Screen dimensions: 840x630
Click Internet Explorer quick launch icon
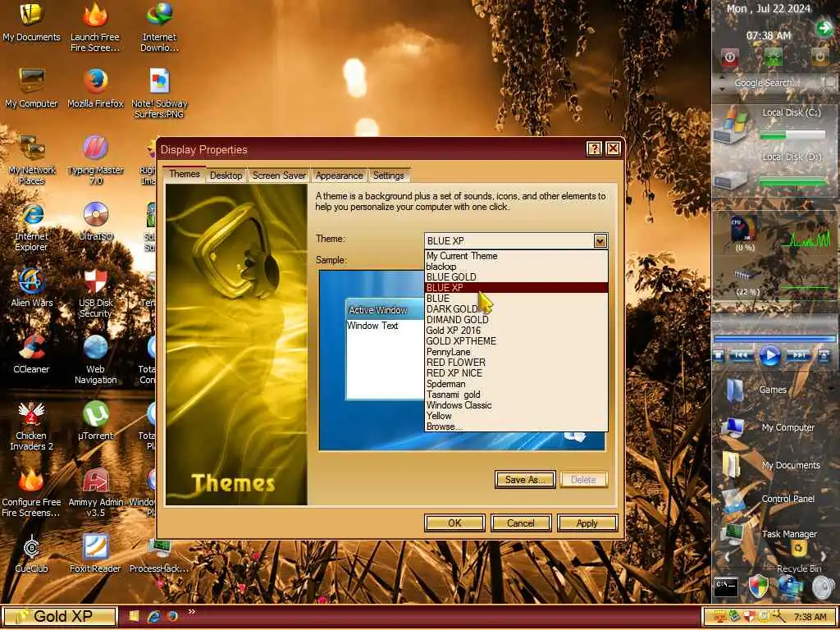pos(153,616)
